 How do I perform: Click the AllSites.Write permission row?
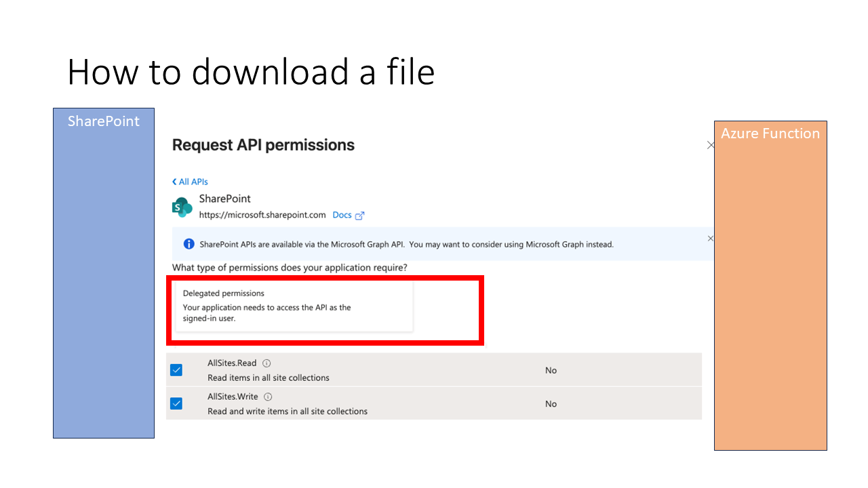click(434, 403)
